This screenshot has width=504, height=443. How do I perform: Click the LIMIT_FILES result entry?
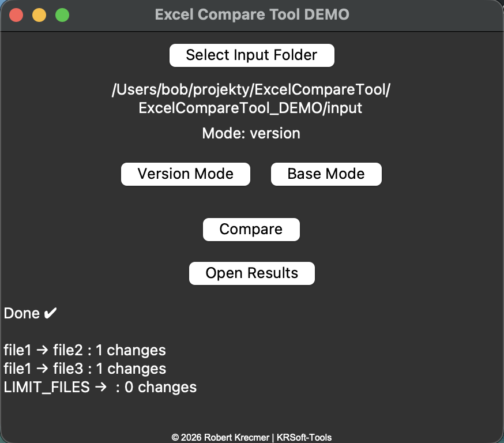[x=101, y=387]
